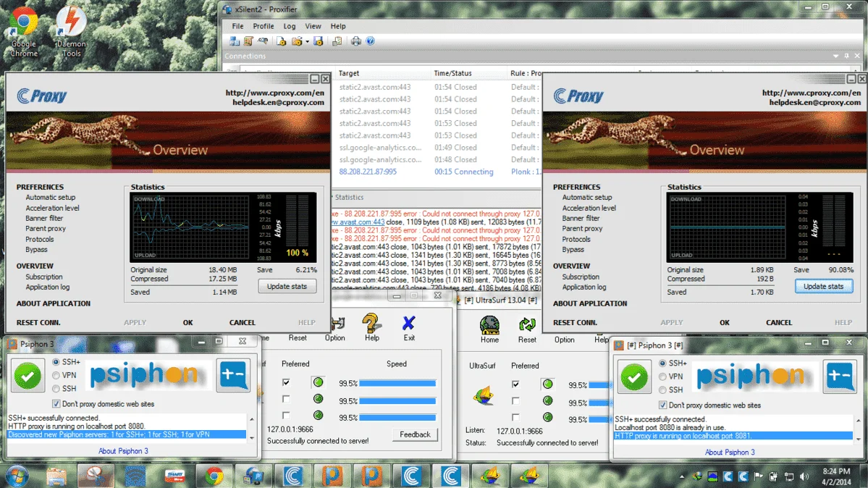
Task: Select the Daemon Tools desktop icon
Action: [72, 32]
